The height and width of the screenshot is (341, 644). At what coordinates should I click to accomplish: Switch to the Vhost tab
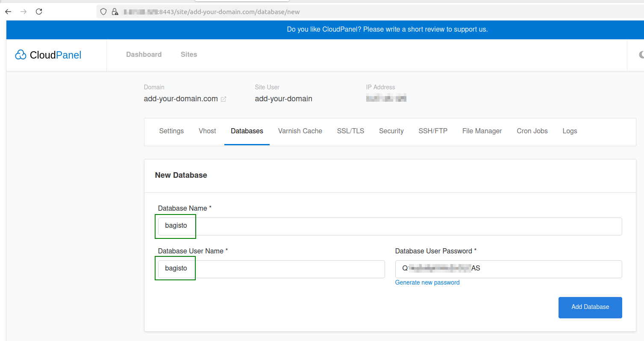pos(207,131)
